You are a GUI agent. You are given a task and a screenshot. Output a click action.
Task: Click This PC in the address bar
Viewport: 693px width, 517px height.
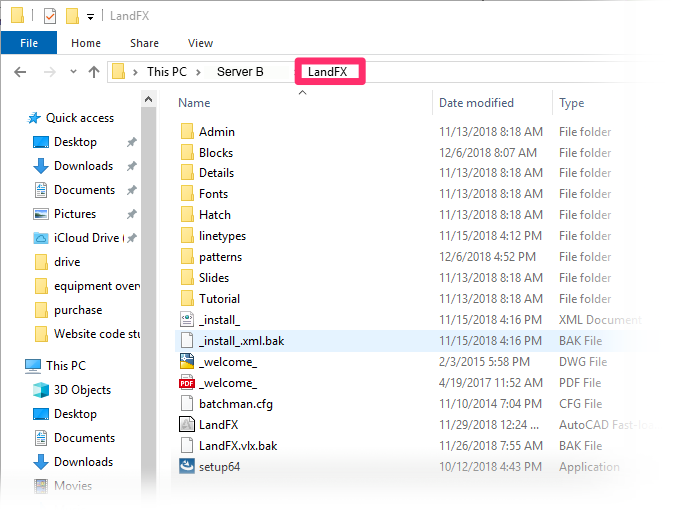click(167, 72)
